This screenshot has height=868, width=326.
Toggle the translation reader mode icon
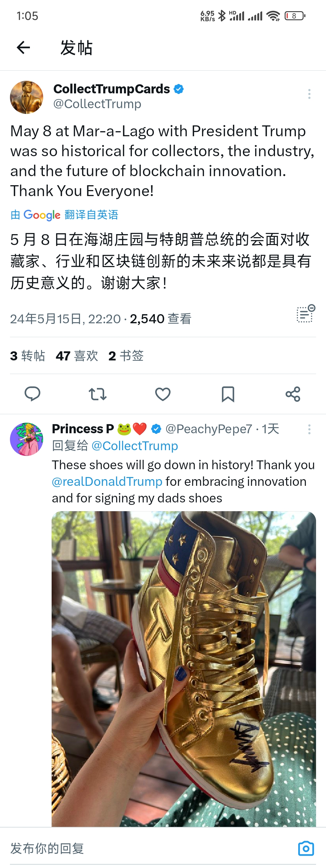(x=306, y=313)
